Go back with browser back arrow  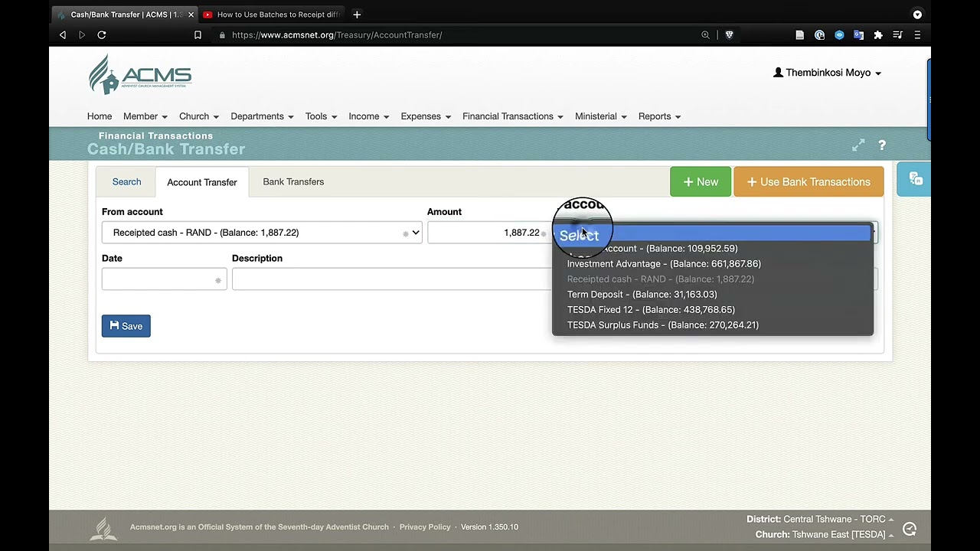click(x=63, y=35)
